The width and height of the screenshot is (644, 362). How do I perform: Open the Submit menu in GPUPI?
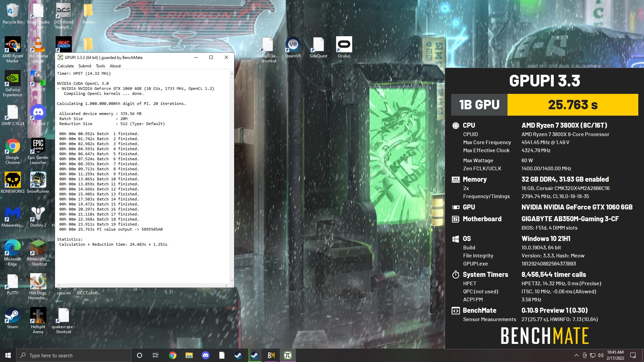coord(85,66)
